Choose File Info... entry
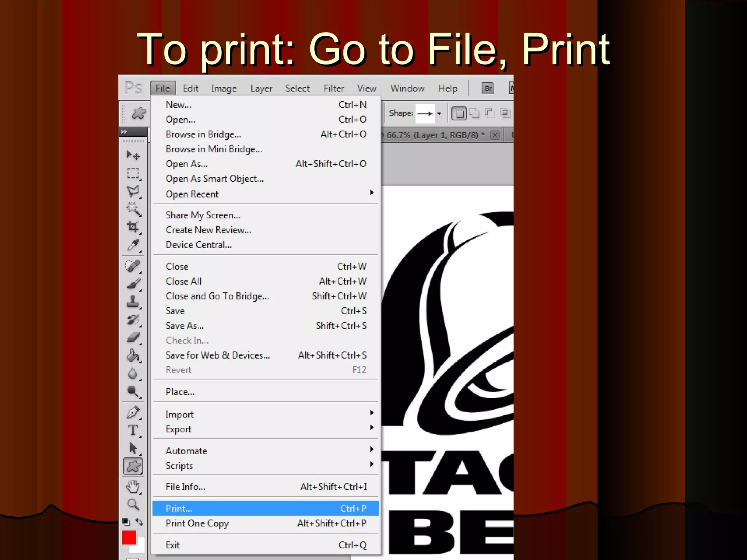747x560 pixels. coord(266,487)
